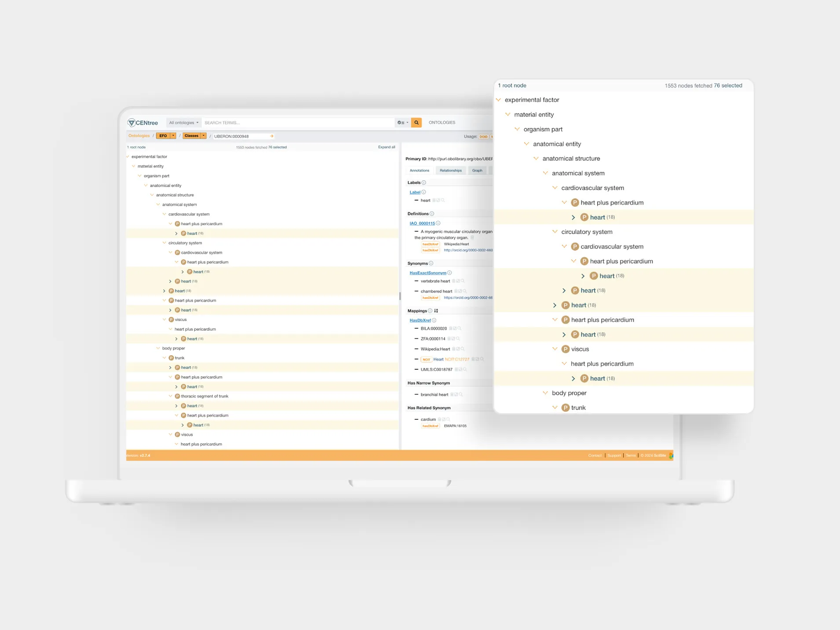The width and height of the screenshot is (840, 630).
Task: Click the magnifier icon beside ZFA:0000114
Action: point(458,339)
